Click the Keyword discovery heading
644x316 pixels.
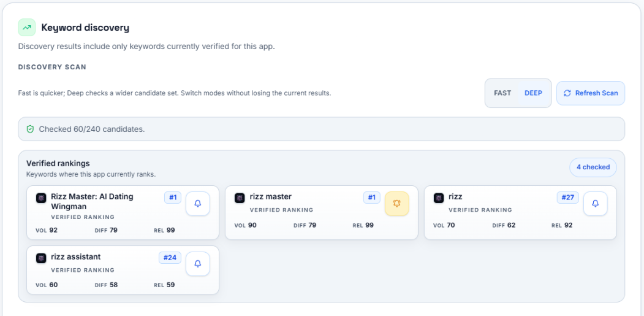point(85,28)
